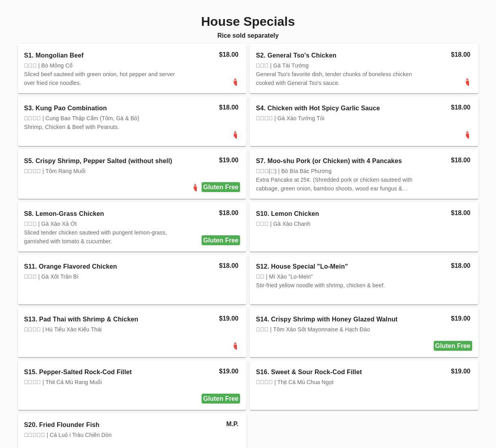The height and width of the screenshot is (448, 496).
Task: Click the chili icon on Kung Pao Combination
Action: coord(235,135)
